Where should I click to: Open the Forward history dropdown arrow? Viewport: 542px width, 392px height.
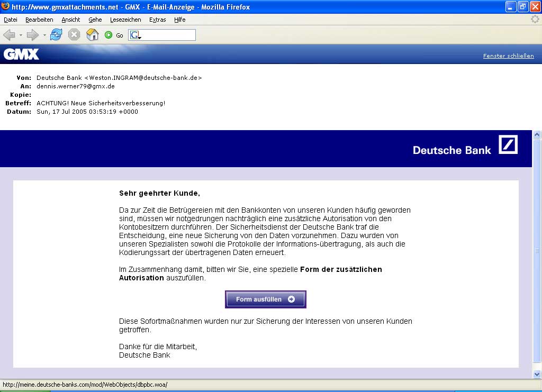click(44, 35)
